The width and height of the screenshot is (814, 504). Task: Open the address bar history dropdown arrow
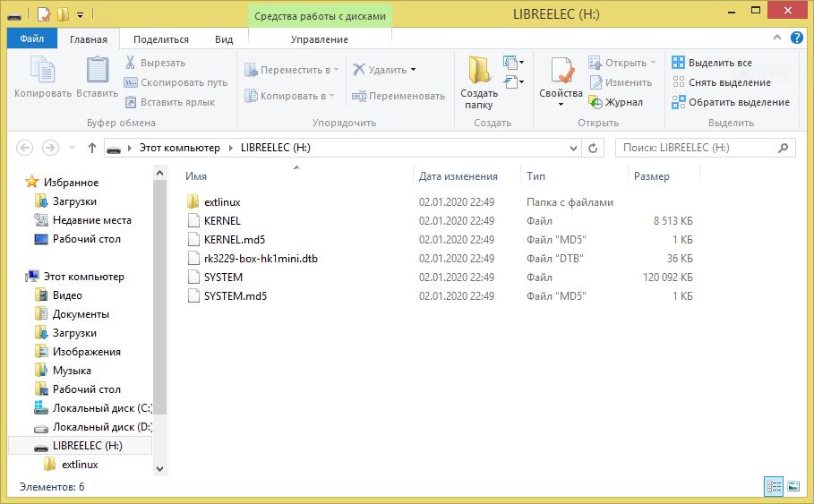pos(572,148)
